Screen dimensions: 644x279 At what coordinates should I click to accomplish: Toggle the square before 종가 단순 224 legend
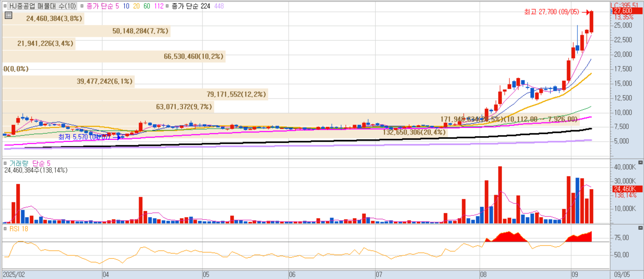[x=167, y=6]
